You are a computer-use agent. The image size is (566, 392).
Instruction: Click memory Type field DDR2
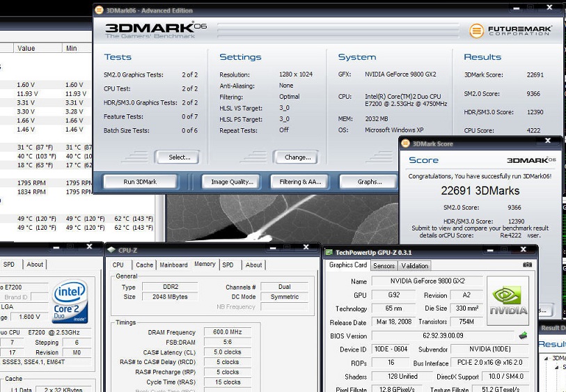tap(170, 287)
